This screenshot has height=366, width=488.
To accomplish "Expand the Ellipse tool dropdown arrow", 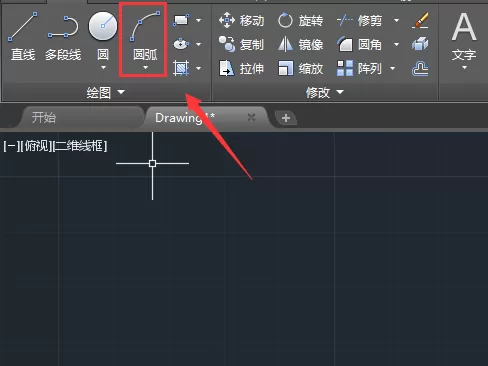I will coord(198,44).
